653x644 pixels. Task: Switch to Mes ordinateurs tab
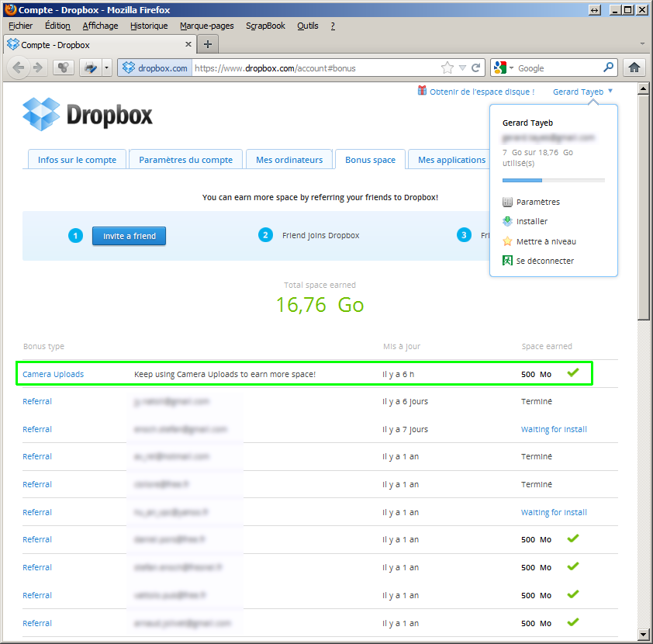coord(289,160)
